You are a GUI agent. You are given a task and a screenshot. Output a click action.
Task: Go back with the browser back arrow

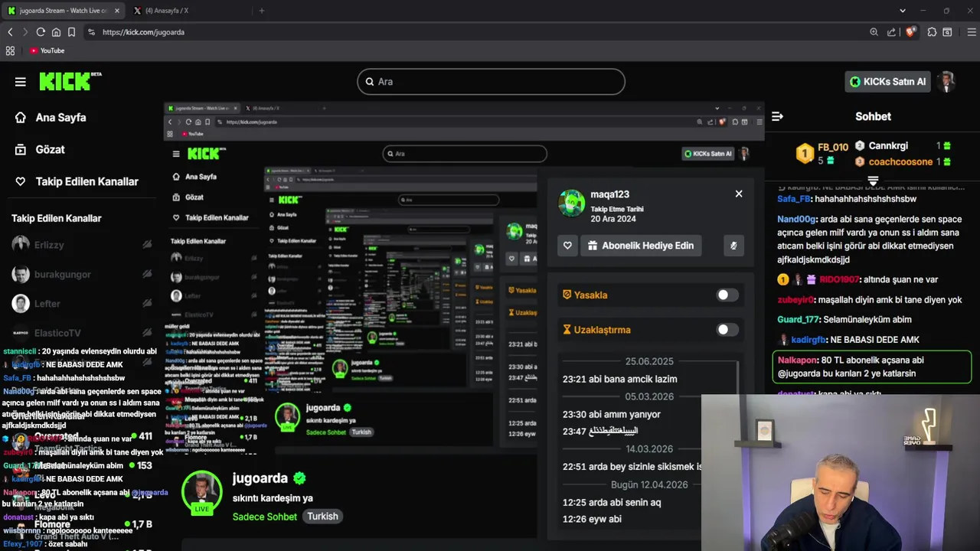point(10,32)
